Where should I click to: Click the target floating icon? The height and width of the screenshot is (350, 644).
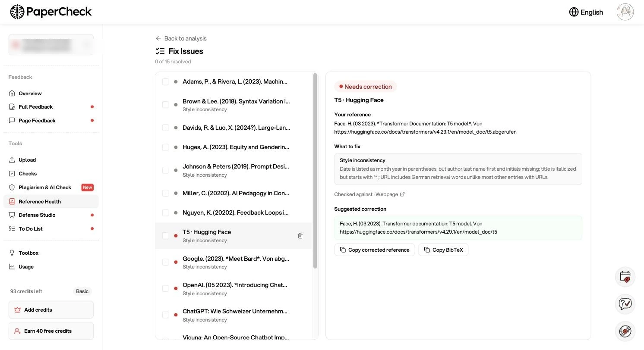(625, 331)
